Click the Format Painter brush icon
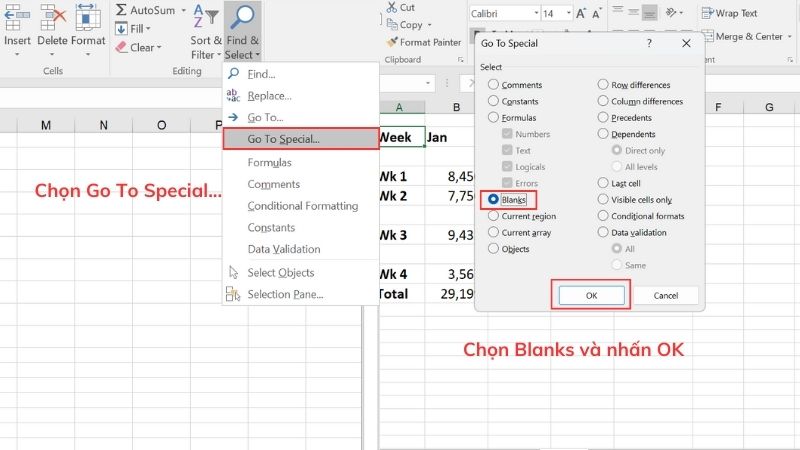The image size is (800, 450). tap(392, 42)
